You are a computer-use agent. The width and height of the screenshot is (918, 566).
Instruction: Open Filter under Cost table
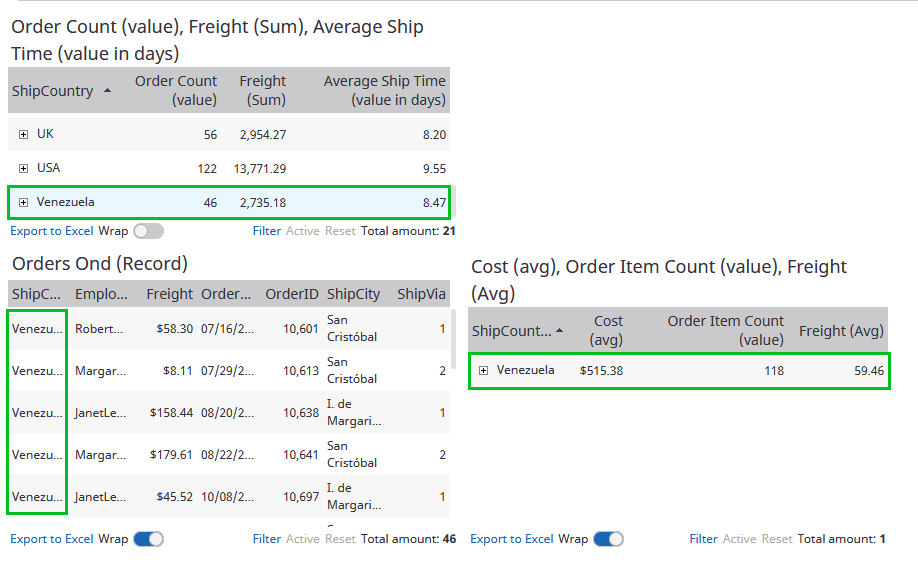point(703,539)
